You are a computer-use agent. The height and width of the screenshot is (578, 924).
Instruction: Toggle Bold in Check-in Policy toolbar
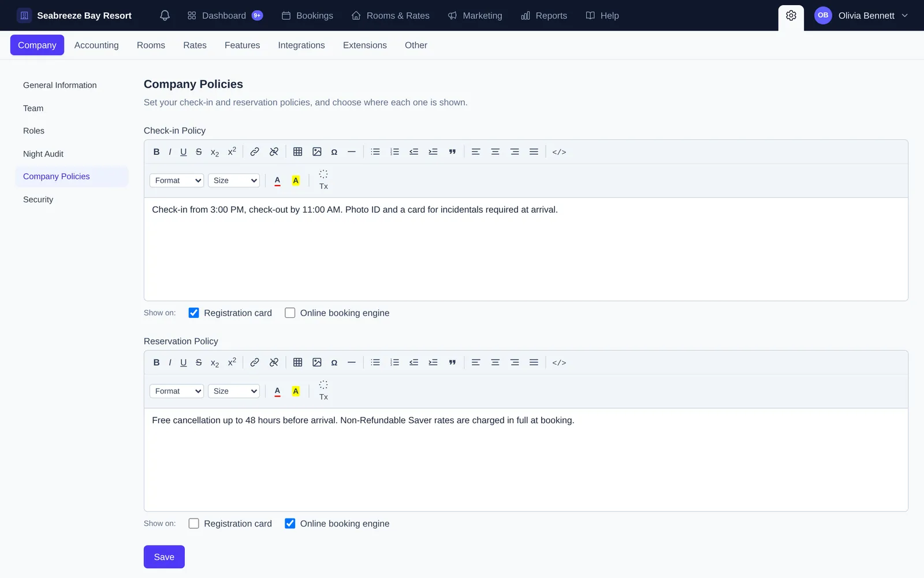tap(157, 152)
